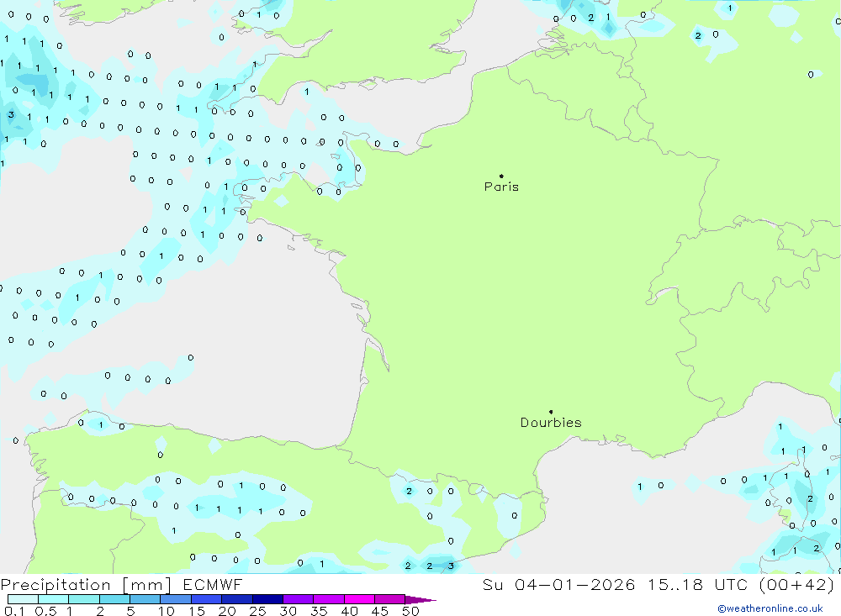Pick the 30–35 mm purple legend swatch
The image size is (841, 616).
(299, 599)
